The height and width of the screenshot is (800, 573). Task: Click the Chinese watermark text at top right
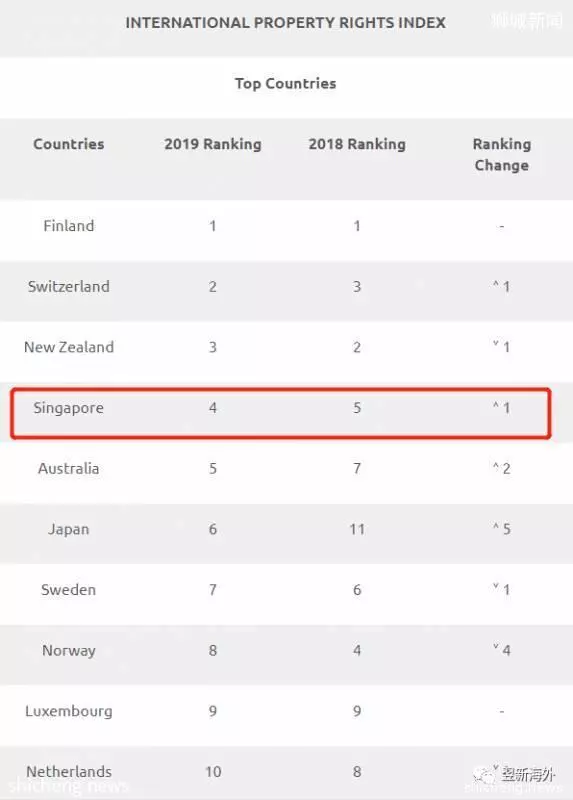click(527, 20)
